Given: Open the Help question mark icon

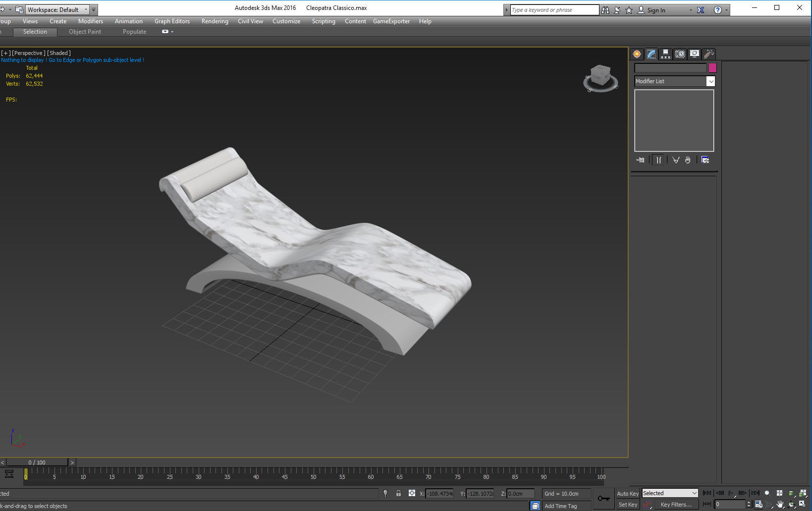Looking at the screenshot, I should click(717, 10).
